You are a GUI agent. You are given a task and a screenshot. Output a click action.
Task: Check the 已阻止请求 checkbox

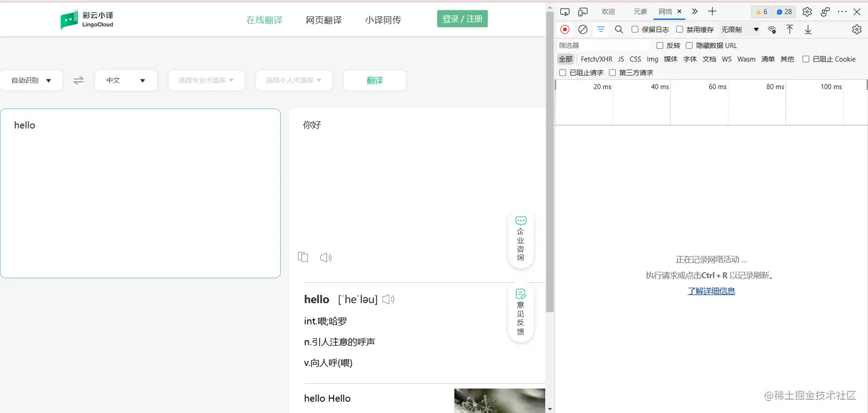pyautogui.click(x=563, y=73)
